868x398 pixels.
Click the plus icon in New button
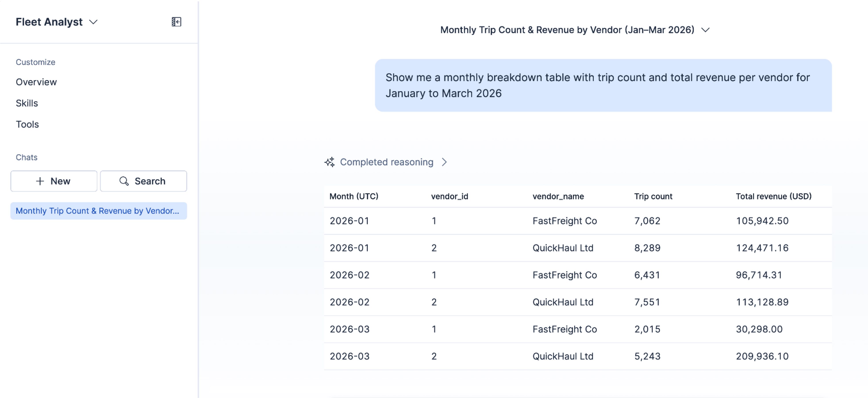point(40,181)
